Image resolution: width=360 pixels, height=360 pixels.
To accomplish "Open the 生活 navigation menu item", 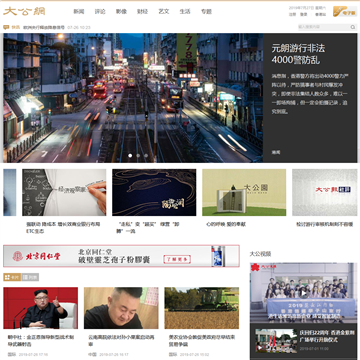I will coord(185,12).
